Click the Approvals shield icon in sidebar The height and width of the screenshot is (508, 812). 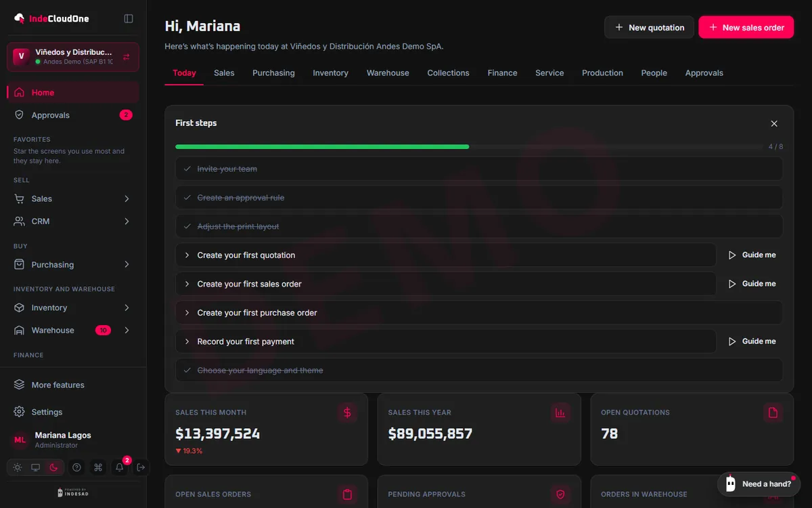19,115
